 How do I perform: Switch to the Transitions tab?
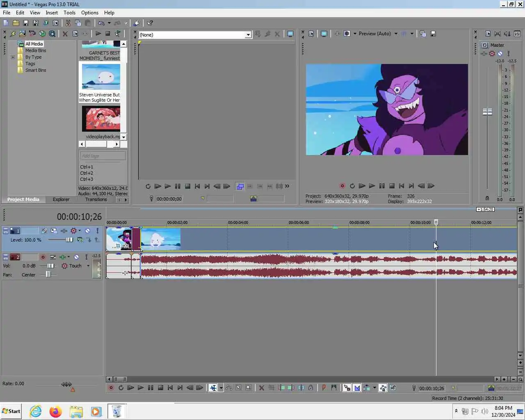click(x=96, y=199)
